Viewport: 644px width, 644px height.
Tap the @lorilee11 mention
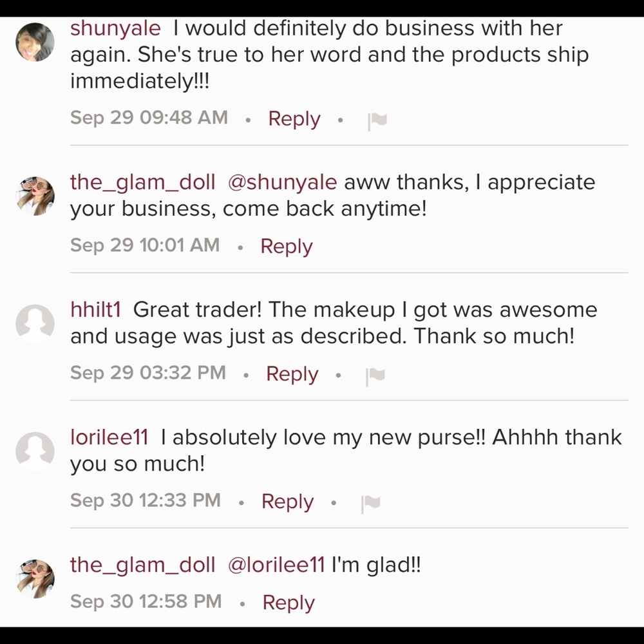pos(276,565)
